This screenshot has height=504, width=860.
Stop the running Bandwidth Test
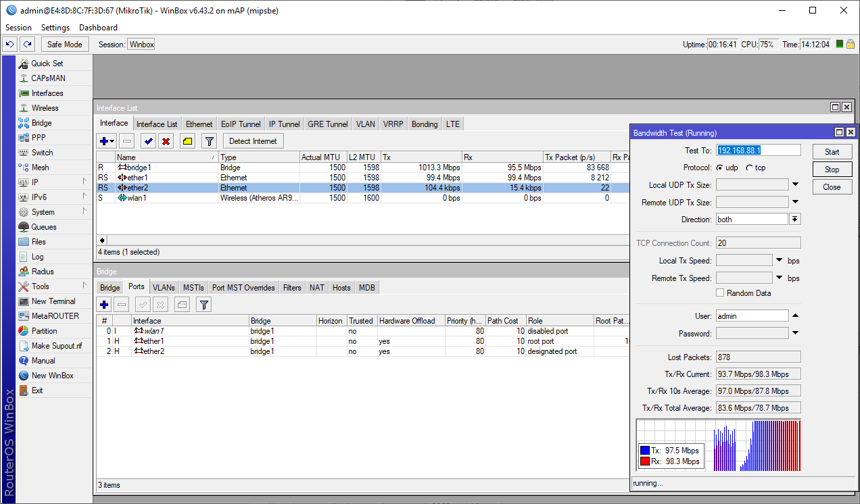tap(832, 170)
